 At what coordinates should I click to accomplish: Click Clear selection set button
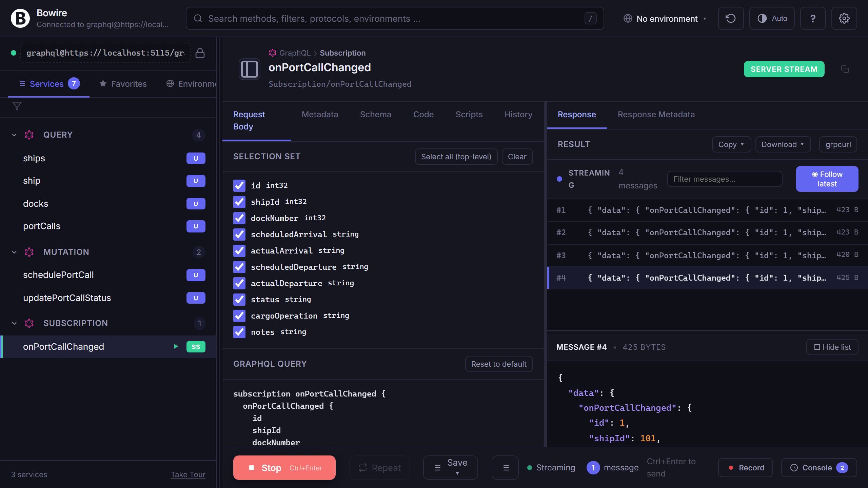coord(517,157)
